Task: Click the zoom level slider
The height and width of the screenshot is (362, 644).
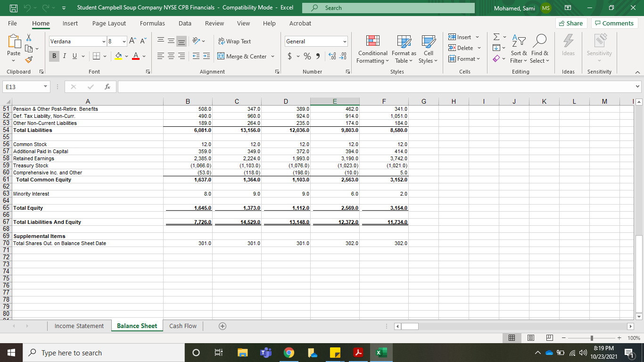Action: (x=591, y=337)
